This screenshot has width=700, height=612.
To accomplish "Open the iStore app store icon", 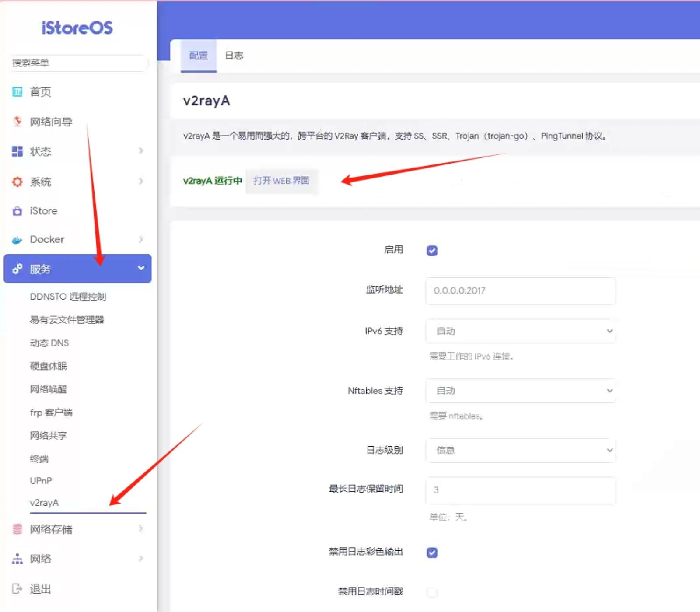I will tap(17, 211).
